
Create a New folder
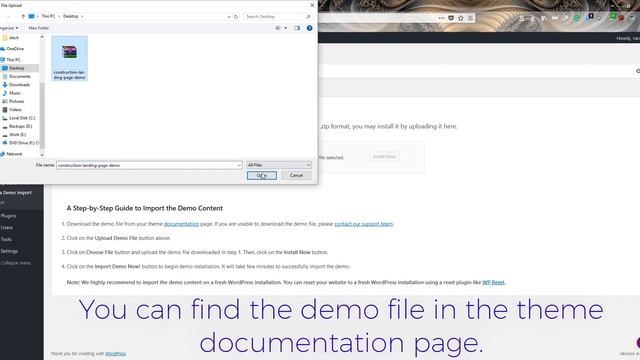(x=39, y=28)
